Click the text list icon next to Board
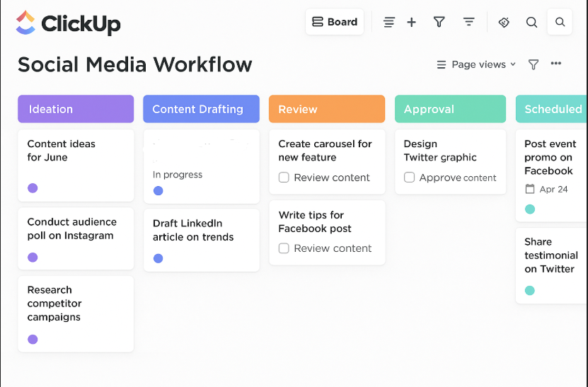Screen dimensions: 588x387 click(388, 23)
